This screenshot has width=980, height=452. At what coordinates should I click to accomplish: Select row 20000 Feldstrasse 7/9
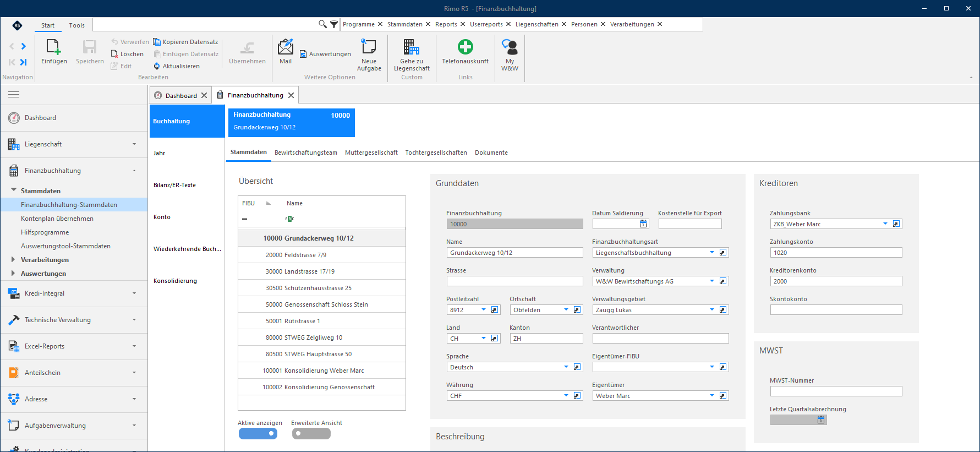point(322,255)
